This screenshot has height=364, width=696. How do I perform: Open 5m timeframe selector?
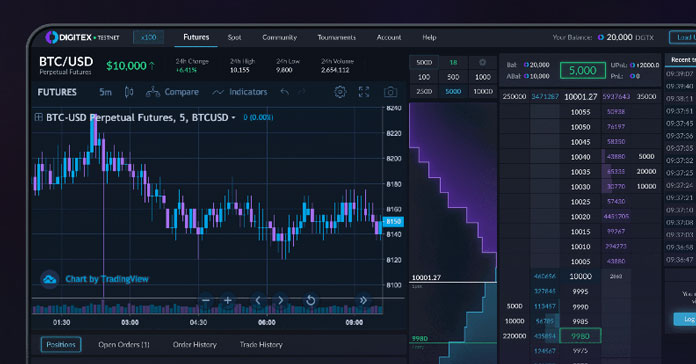point(105,92)
